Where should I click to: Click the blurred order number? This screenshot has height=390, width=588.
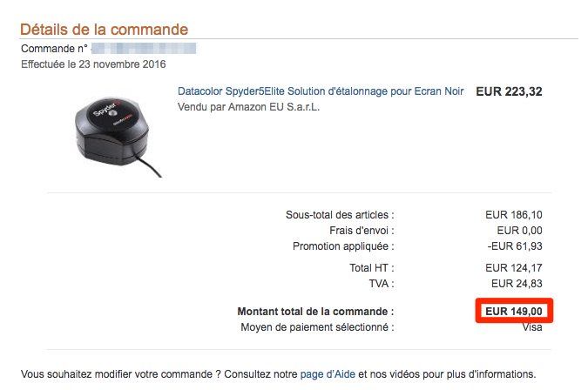[144, 48]
